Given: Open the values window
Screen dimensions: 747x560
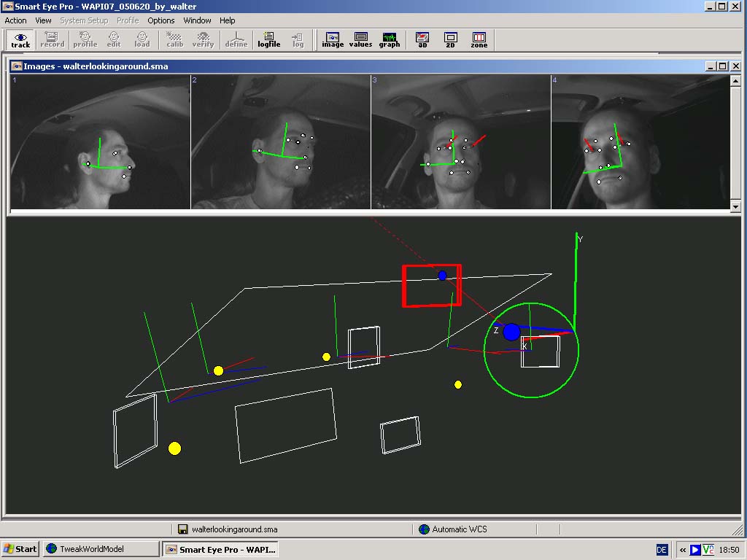Looking at the screenshot, I should tap(360, 39).
